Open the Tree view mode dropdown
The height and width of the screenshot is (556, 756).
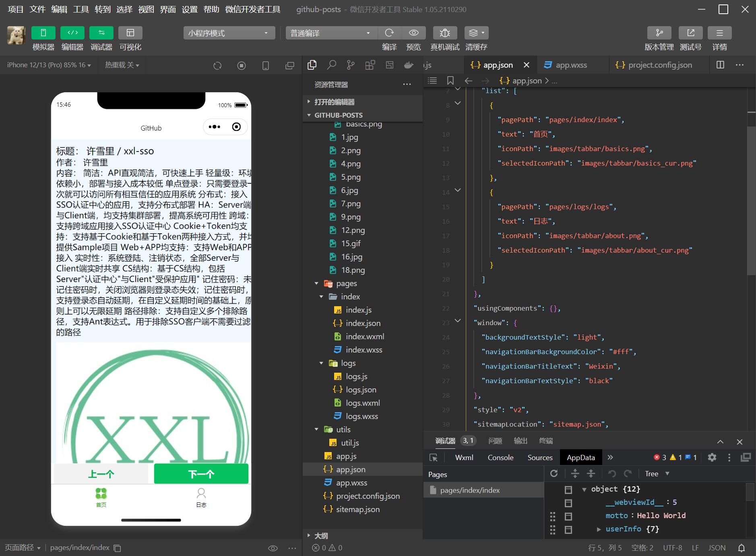[x=657, y=474]
